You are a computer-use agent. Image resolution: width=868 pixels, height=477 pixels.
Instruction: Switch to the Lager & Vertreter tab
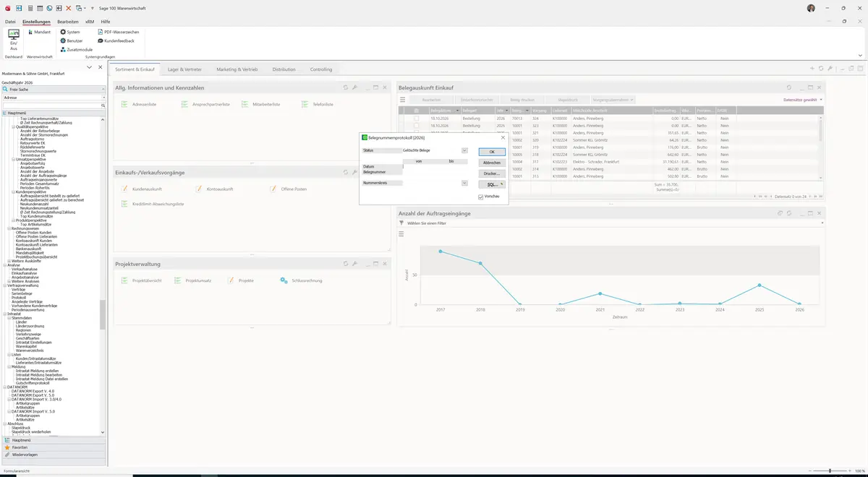(x=184, y=69)
